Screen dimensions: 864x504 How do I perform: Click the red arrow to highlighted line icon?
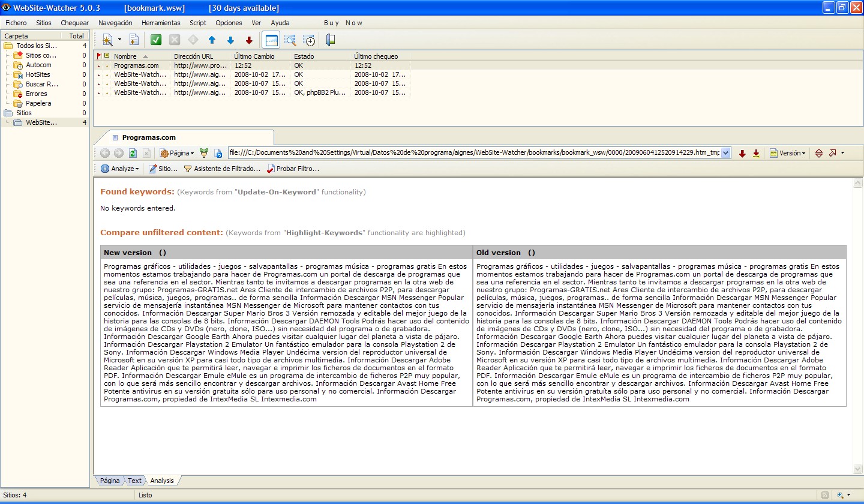[756, 153]
